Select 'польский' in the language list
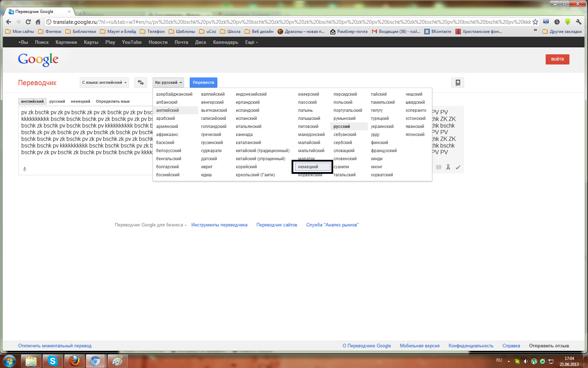588x368 pixels. point(343,102)
